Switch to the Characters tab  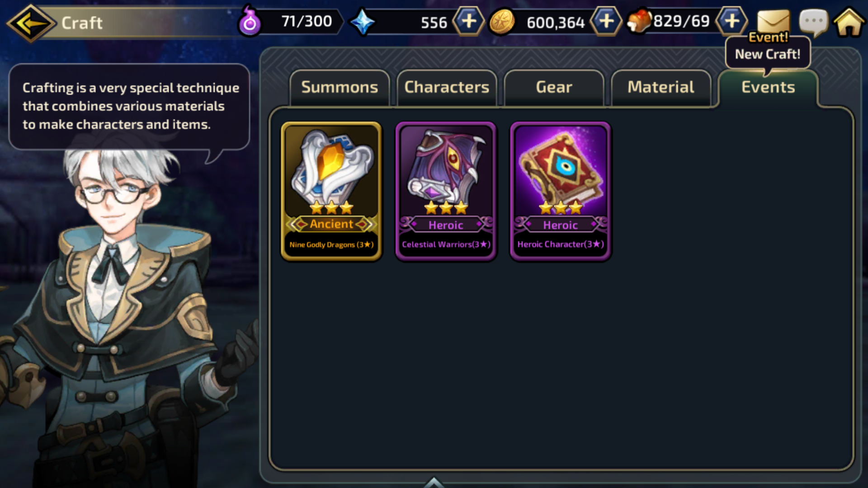coord(447,88)
